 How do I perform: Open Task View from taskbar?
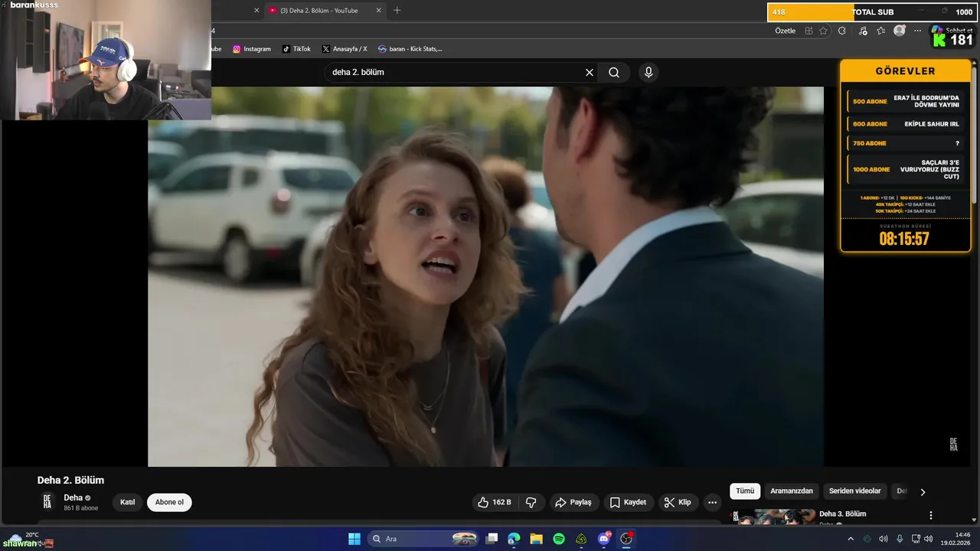(x=492, y=539)
